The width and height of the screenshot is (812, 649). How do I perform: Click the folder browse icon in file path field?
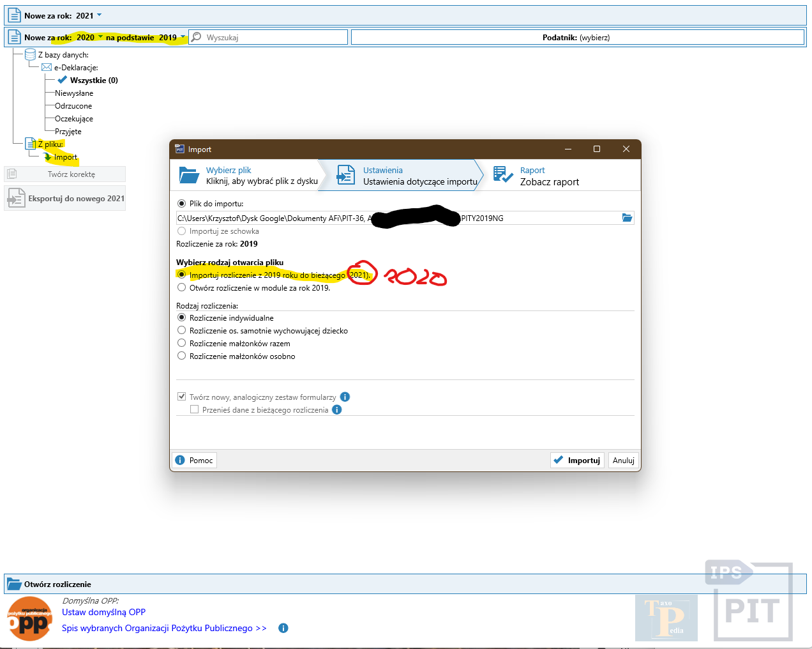[x=627, y=218]
